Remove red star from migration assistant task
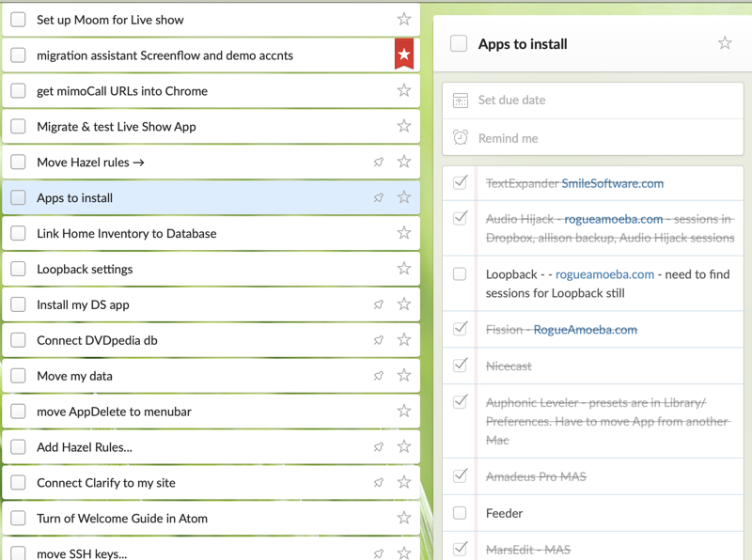Screen dimensions: 752x560 (403, 54)
